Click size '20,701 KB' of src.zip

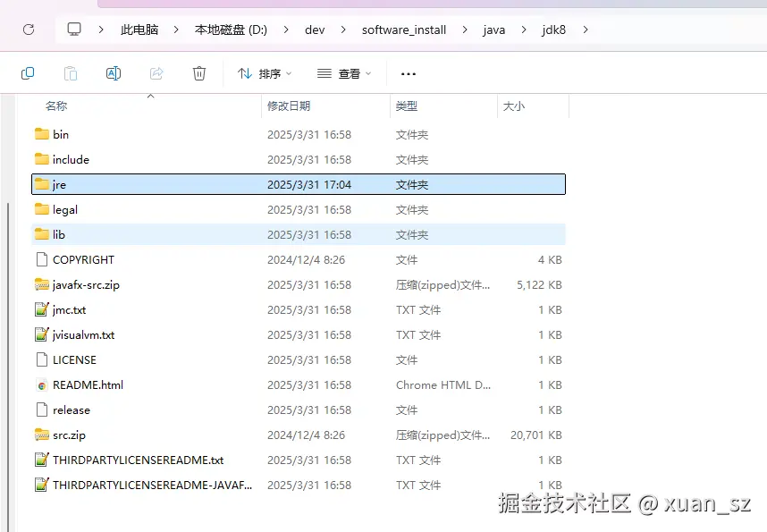(x=536, y=435)
